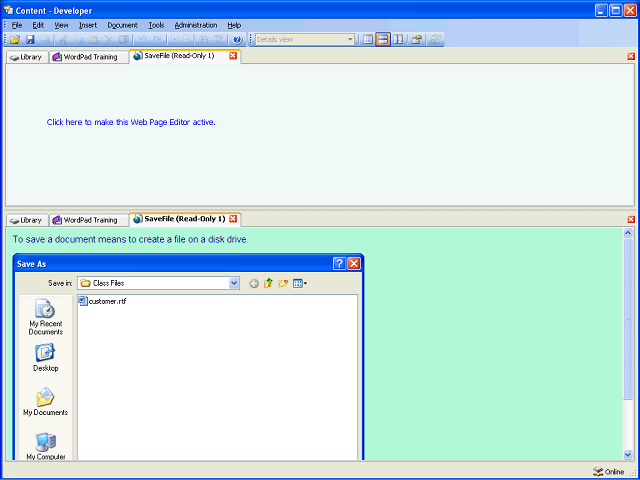Select the Library tab in top pane
Viewport: 640px width, 480px height.
coord(27,57)
